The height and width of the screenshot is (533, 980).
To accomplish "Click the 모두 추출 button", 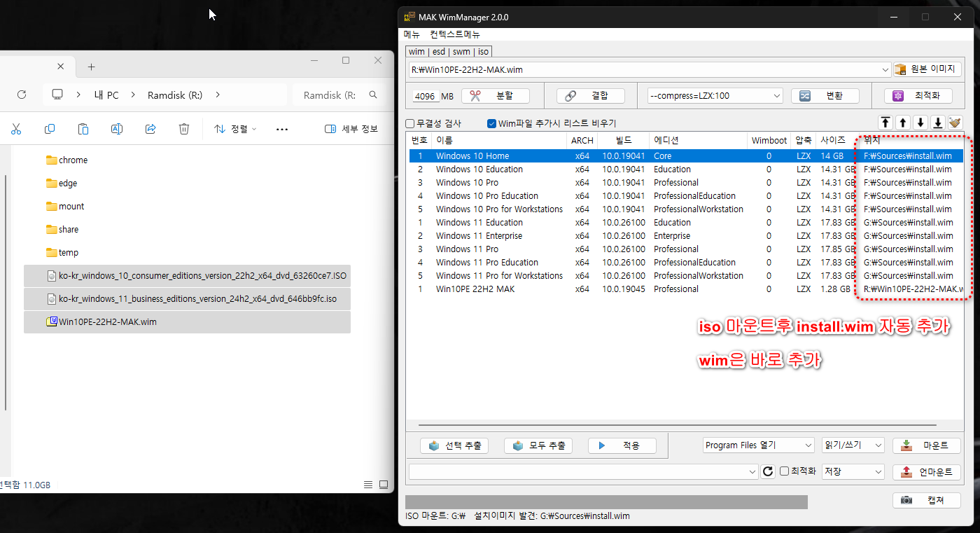I will pyautogui.click(x=538, y=445).
